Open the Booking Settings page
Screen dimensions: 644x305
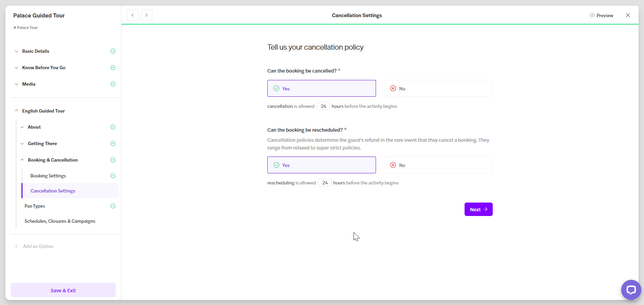[48, 176]
